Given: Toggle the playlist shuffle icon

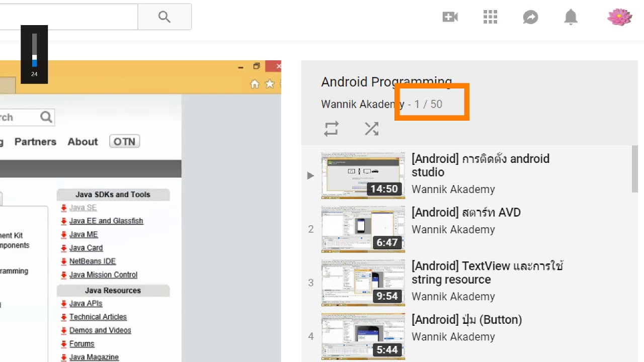Looking at the screenshot, I should (371, 129).
